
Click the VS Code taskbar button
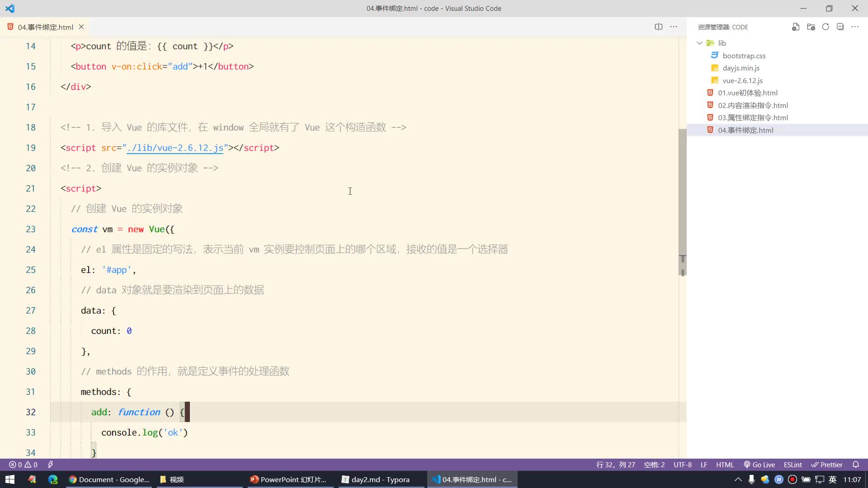coord(472,479)
